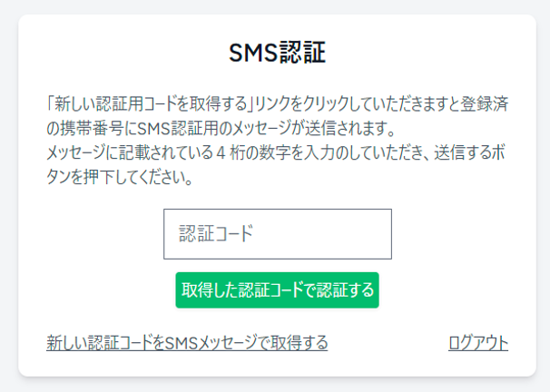The width and height of the screenshot is (550, 392).
Task: Request a new code via SMS link
Action: click(x=187, y=342)
